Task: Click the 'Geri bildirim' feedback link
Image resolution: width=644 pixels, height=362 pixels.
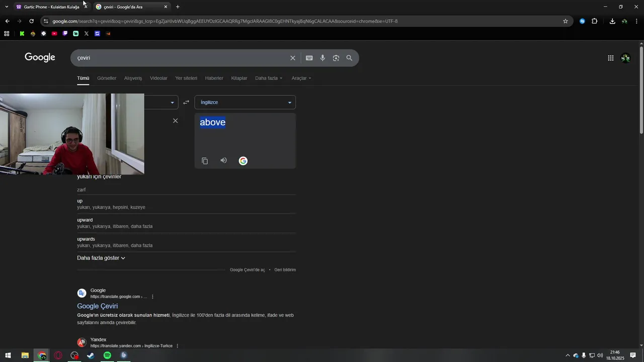Action: coord(285,270)
